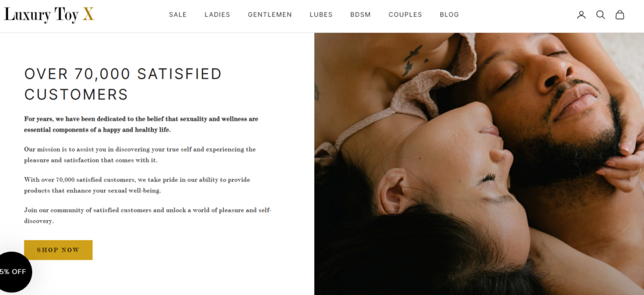Go to the BLOG page
The image size is (644, 295).
pyautogui.click(x=449, y=15)
